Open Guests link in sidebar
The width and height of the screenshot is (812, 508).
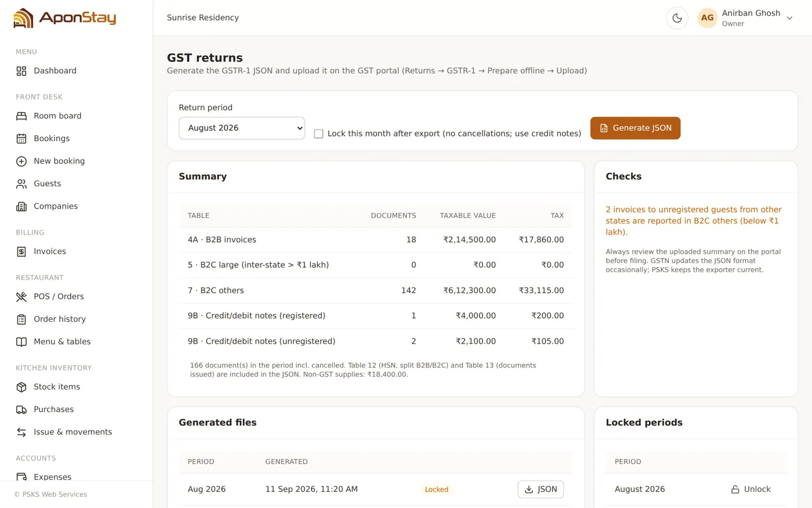click(77, 184)
